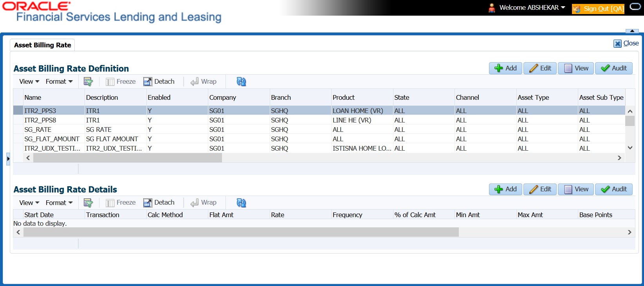Click the Close link
This screenshot has width=644, height=286.
pyautogui.click(x=631, y=43)
